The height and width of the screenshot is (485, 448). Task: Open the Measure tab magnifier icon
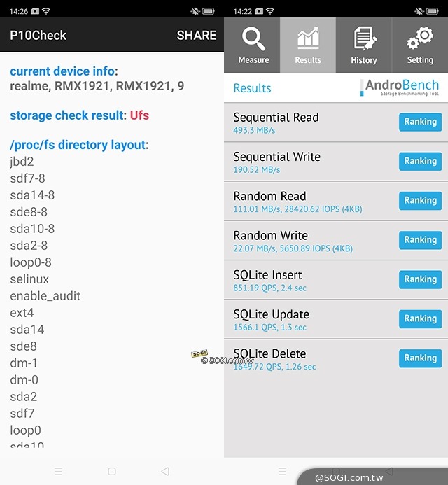(252, 45)
